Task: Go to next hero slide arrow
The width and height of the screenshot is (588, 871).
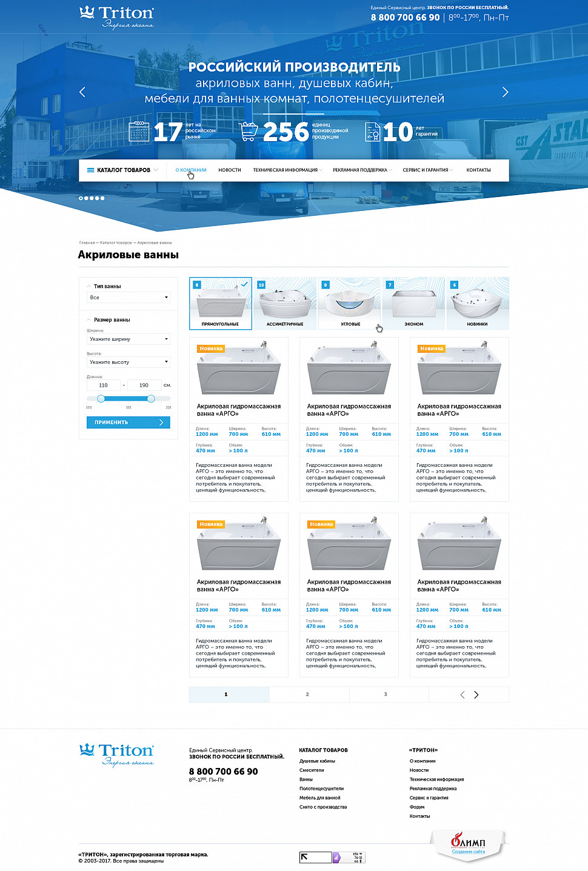Action: [505, 92]
